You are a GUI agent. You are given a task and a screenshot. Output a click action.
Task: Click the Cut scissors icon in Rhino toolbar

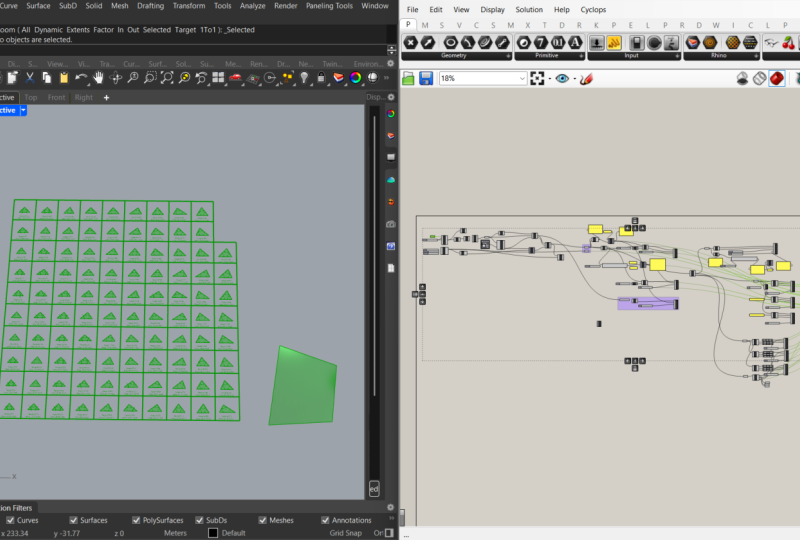pos(30,78)
